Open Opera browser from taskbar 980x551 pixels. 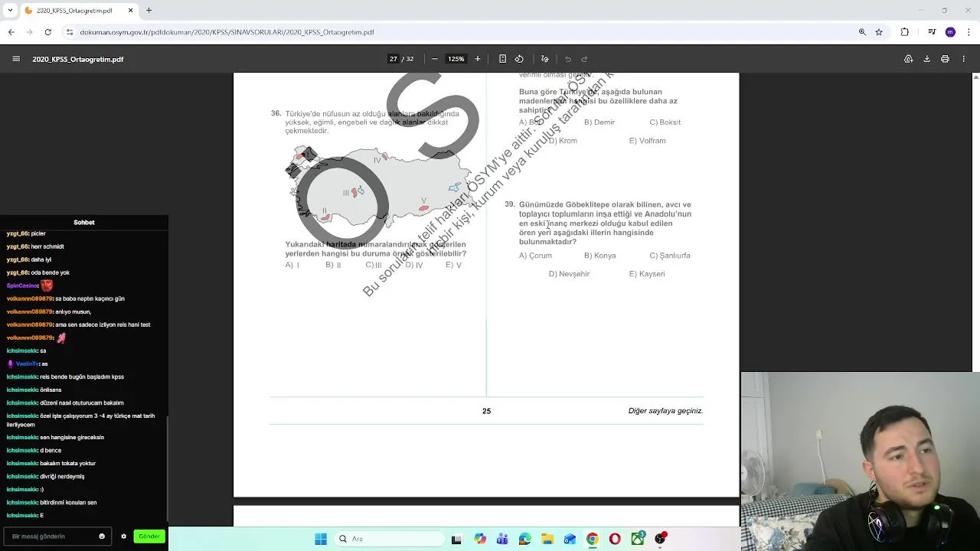click(x=615, y=539)
